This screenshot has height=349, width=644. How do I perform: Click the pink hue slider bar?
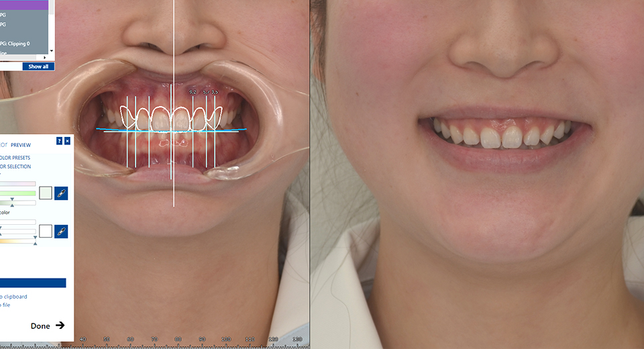pos(17,184)
